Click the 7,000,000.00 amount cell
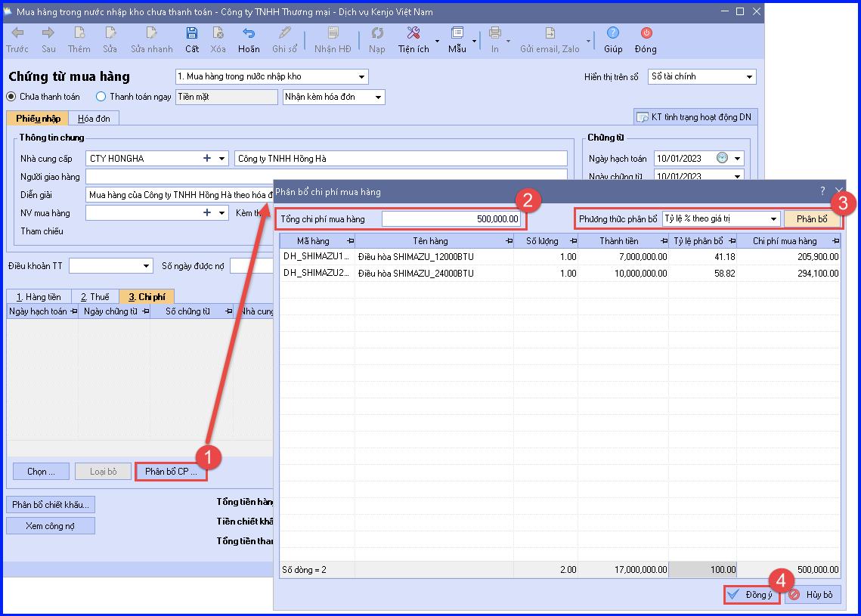This screenshot has height=616, width=861. (623, 257)
